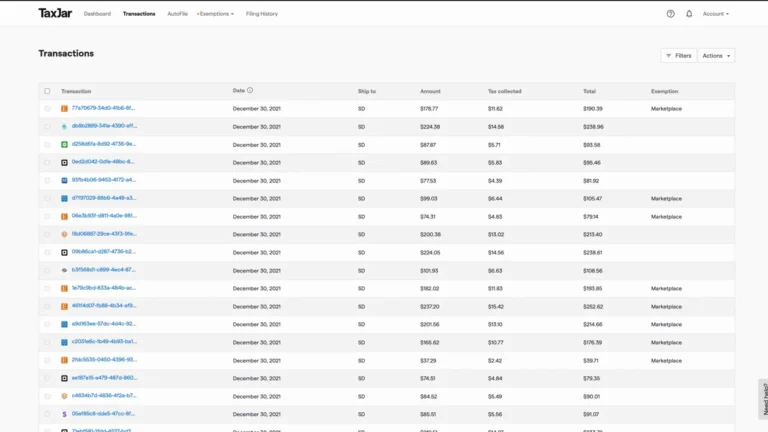This screenshot has width=768, height=432.
Task: Check the box for transaction 77a70679
Action: 47,109
